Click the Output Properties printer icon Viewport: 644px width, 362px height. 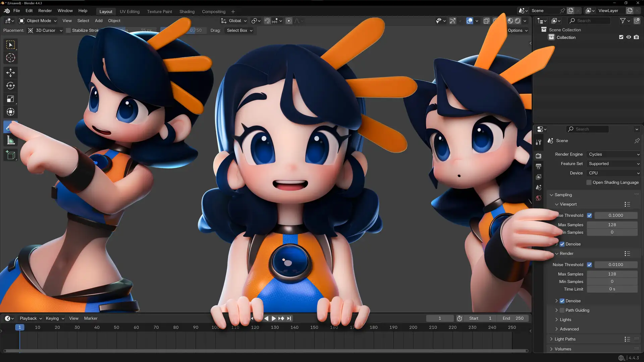coord(538,167)
